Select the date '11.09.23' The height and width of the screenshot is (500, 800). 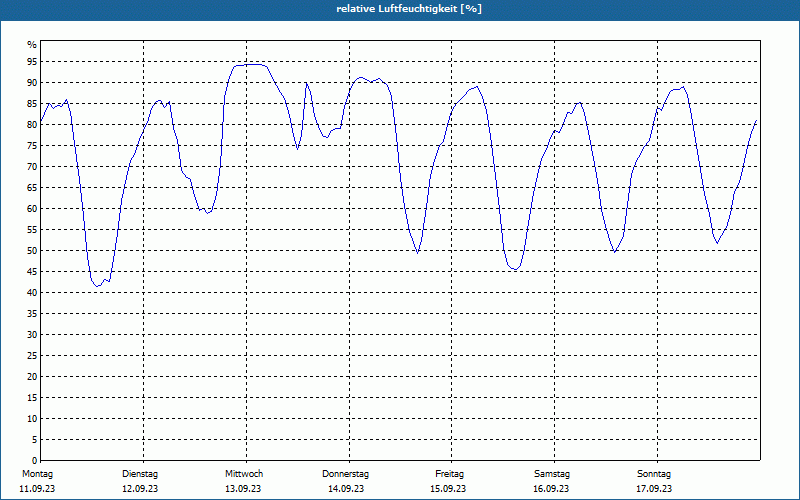[37, 489]
